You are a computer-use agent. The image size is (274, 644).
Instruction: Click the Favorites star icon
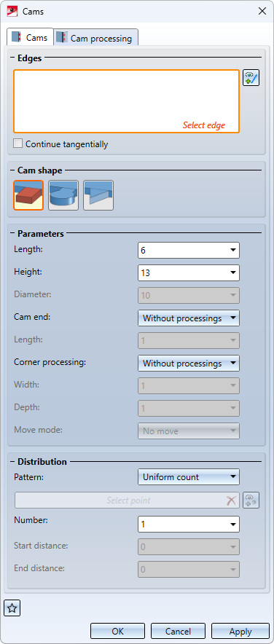12,608
